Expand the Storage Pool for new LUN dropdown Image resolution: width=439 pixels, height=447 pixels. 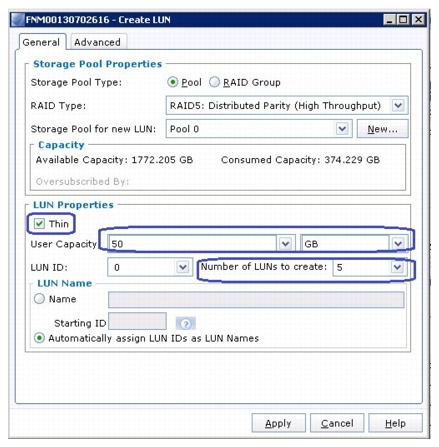(342, 129)
